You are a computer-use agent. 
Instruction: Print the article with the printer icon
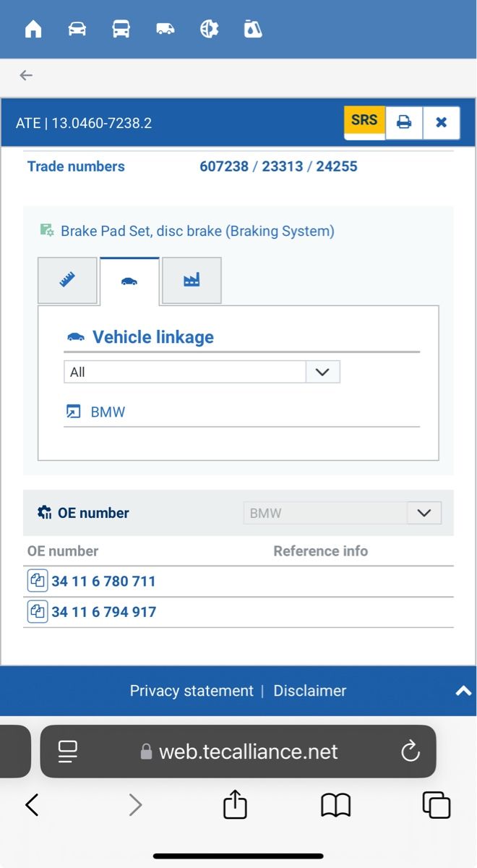(x=404, y=122)
